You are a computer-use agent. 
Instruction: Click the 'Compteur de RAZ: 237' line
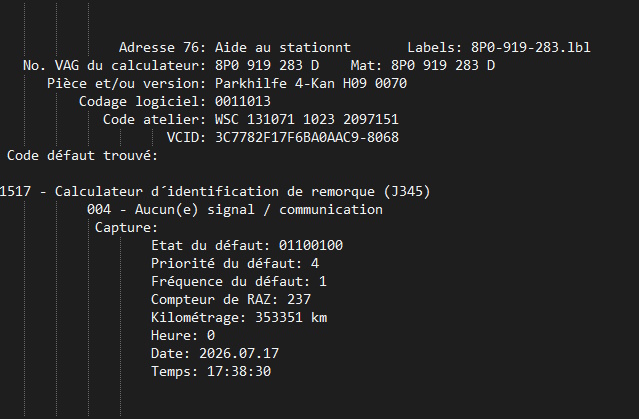[231, 300]
